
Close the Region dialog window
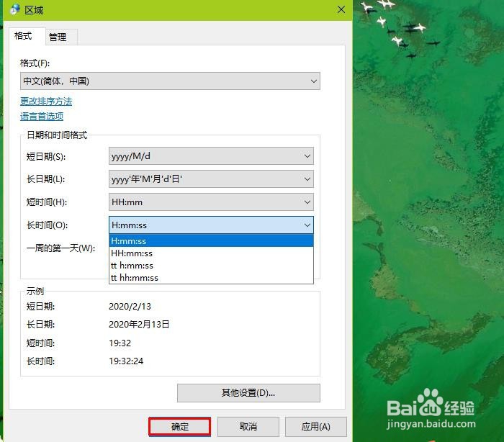(x=341, y=9)
